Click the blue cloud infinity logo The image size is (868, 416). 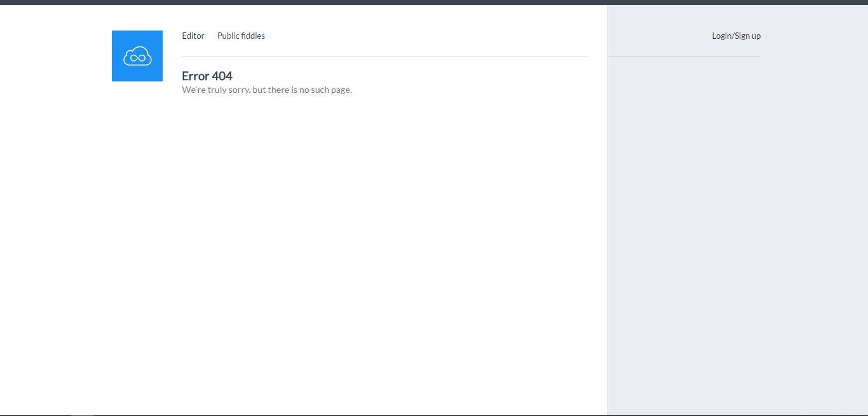pyautogui.click(x=137, y=56)
